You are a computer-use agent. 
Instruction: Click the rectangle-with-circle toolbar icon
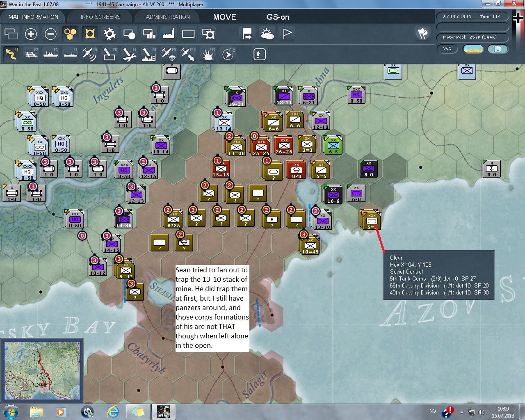(x=129, y=34)
